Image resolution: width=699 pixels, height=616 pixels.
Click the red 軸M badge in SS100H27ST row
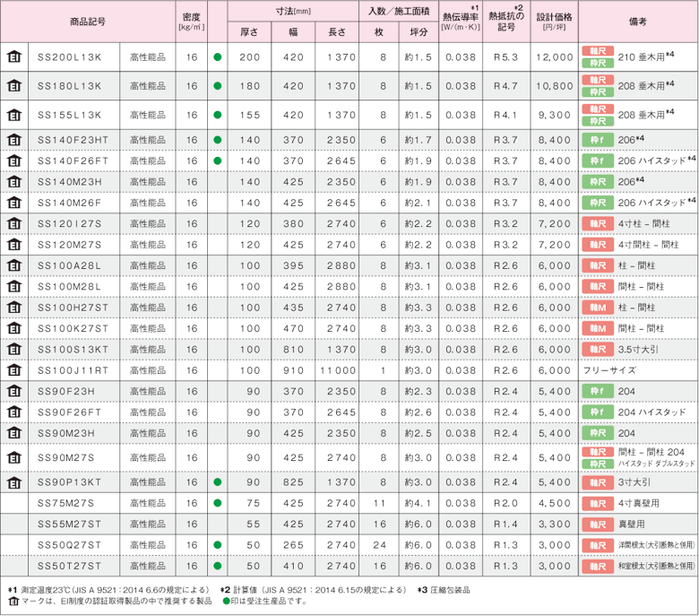[x=597, y=307]
